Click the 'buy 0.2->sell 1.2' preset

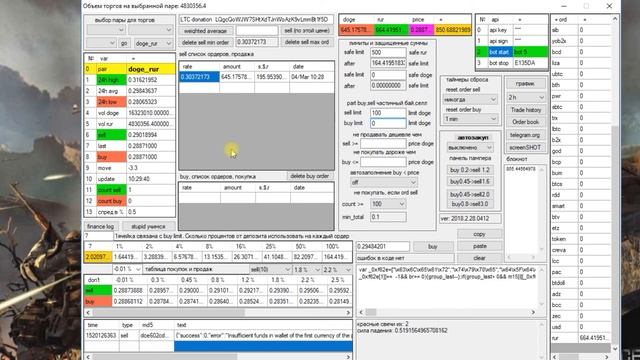pyautogui.click(x=470, y=170)
